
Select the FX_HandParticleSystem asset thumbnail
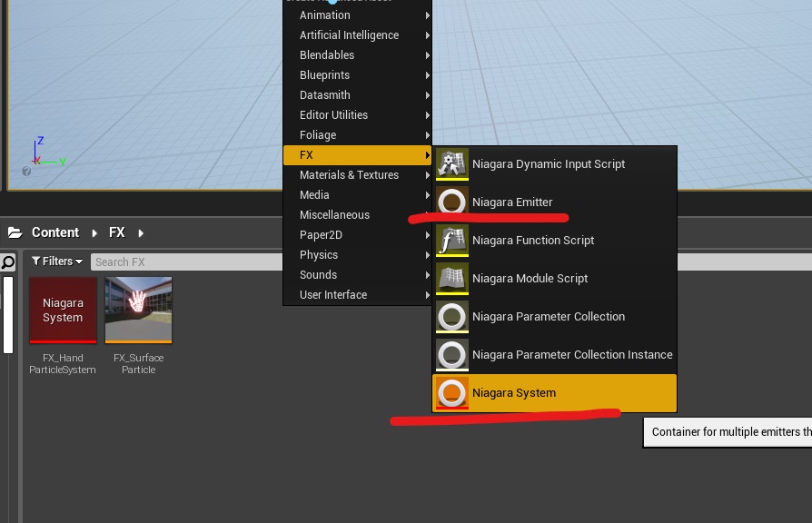(64, 311)
